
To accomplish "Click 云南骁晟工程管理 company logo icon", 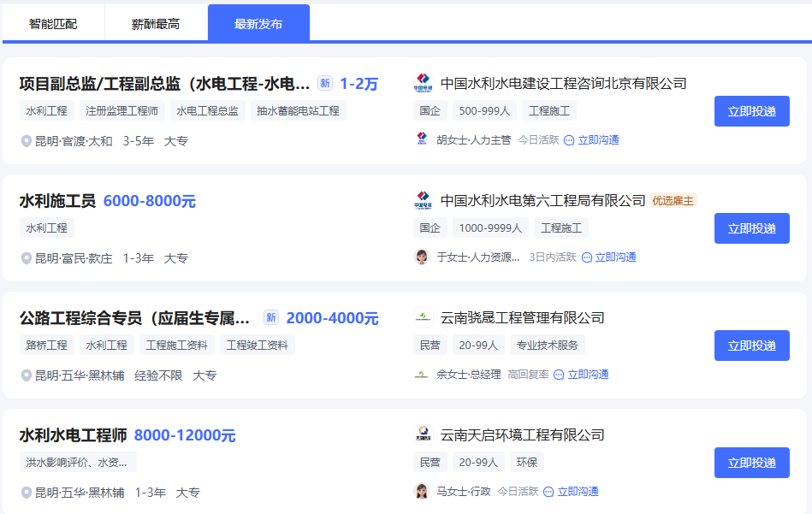I will click(423, 318).
